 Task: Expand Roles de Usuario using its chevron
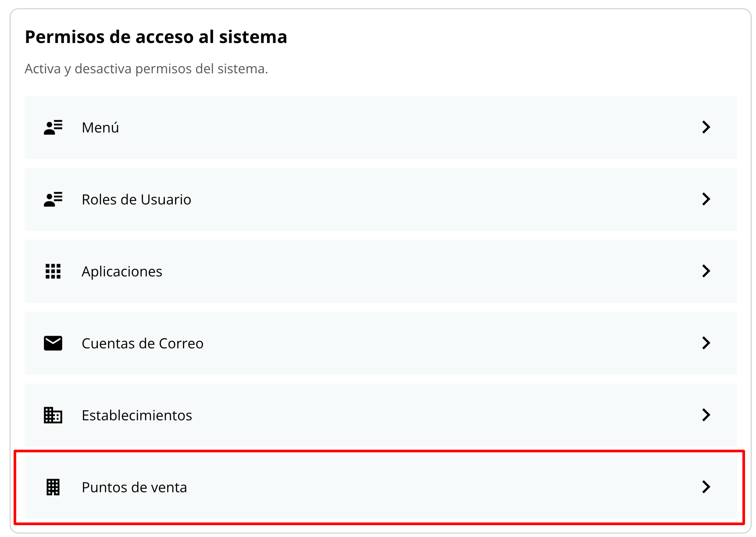click(x=706, y=199)
